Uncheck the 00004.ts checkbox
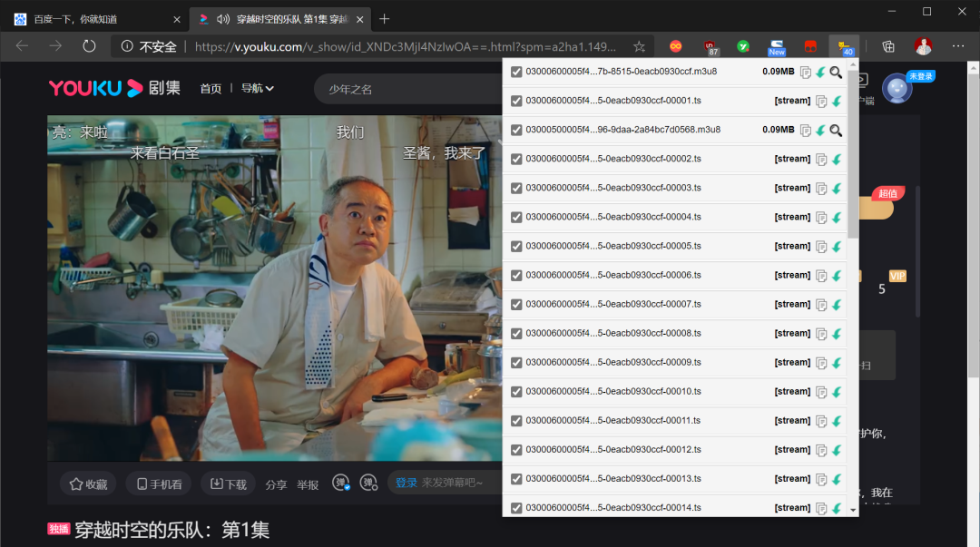The height and width of the screenshot is (547, 980). pos(516,217)
